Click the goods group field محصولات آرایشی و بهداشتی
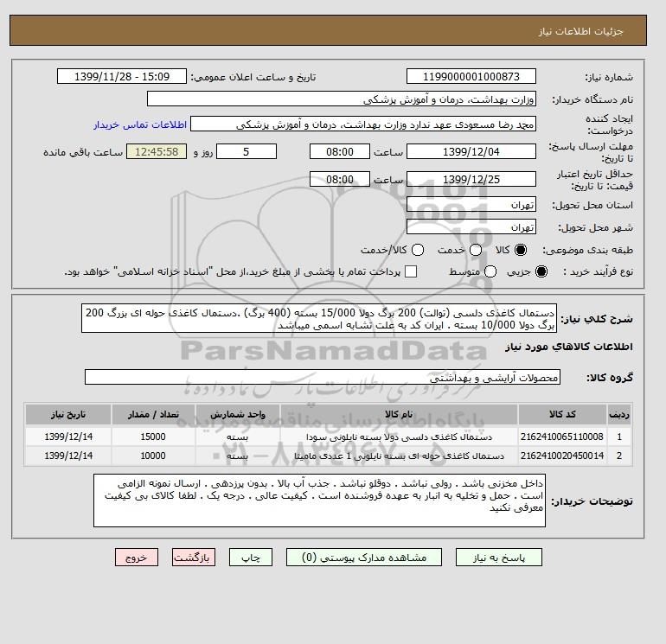 323,377
